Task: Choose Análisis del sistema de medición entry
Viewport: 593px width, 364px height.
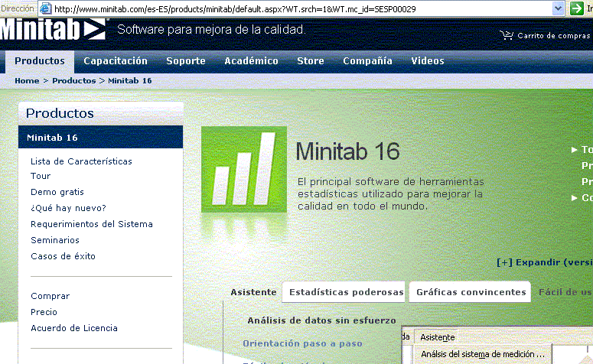Action: click(483, 354)
